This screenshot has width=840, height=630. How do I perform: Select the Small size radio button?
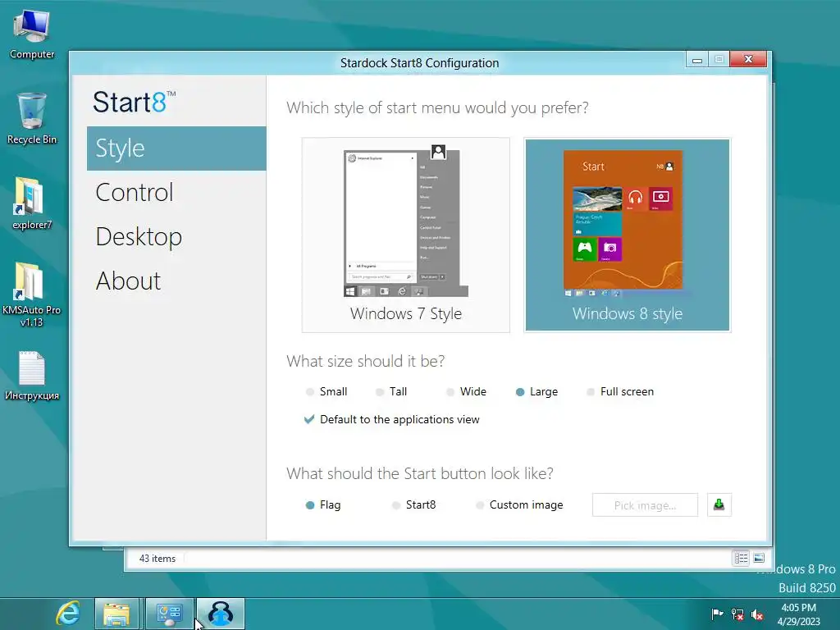326,391
